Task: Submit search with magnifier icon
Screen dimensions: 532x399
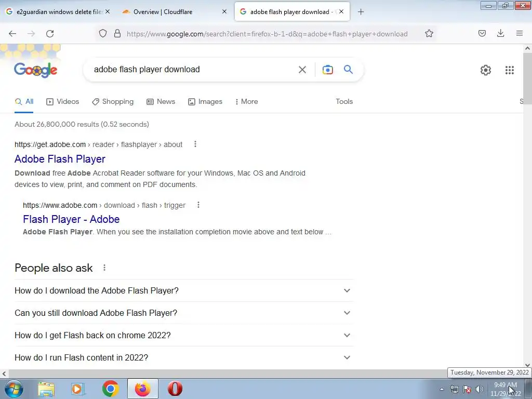Action: click(x=349, y=69)
